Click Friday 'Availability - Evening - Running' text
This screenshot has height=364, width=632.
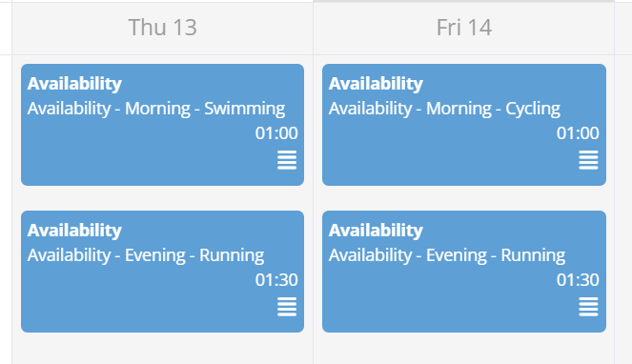click(447, 255)
